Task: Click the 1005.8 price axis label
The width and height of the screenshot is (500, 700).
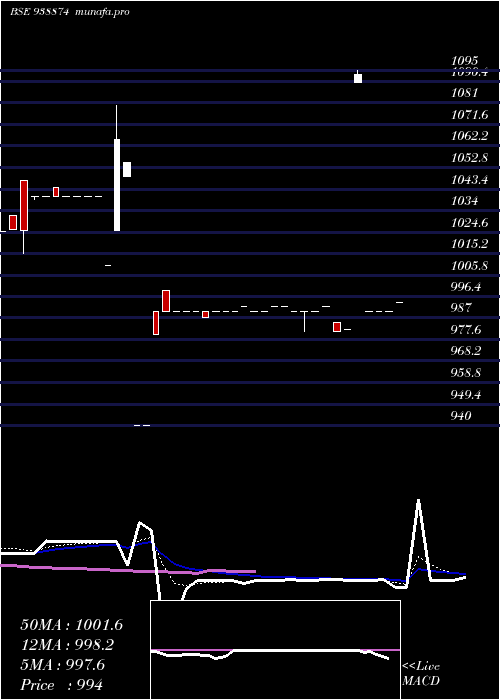Action: click(x=470, y=266)
